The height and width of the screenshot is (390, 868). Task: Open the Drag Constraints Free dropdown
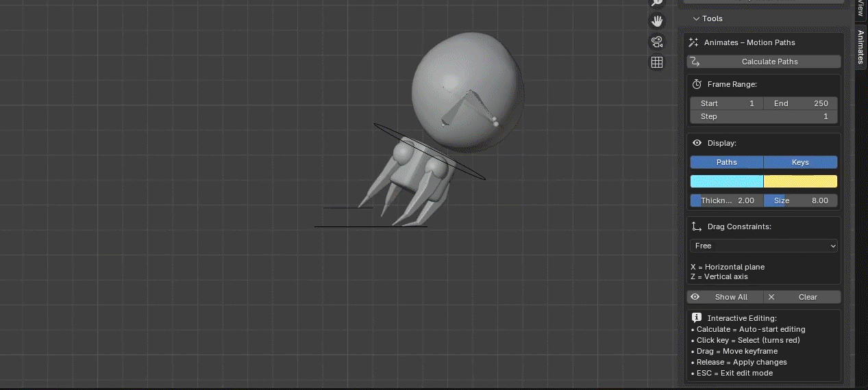[763, 246]
